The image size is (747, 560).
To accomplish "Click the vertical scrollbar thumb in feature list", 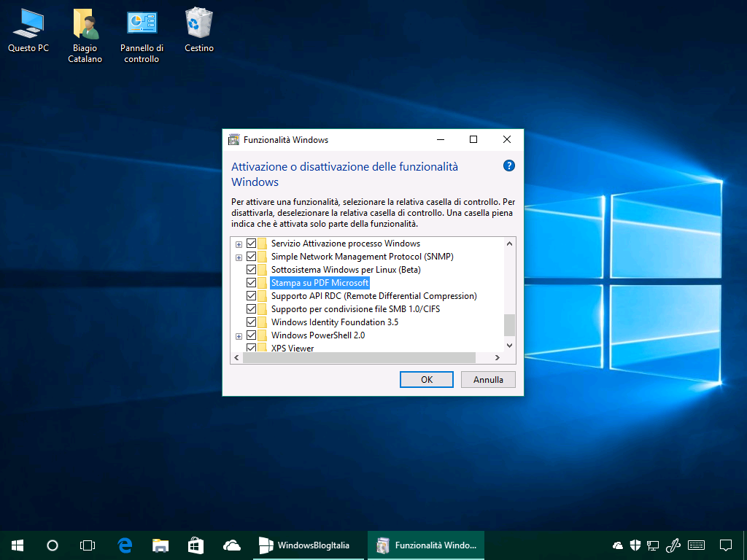I will click(x=509, y=324).
